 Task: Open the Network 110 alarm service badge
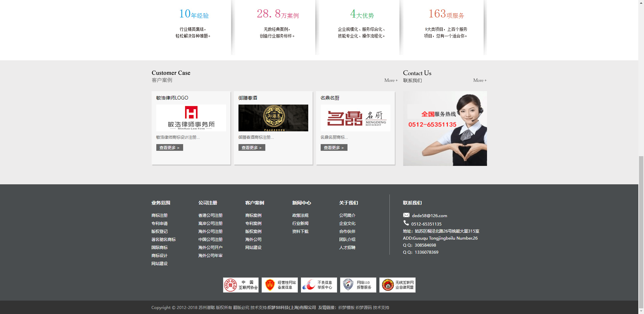pyautogui.click(x=358, y=285)
